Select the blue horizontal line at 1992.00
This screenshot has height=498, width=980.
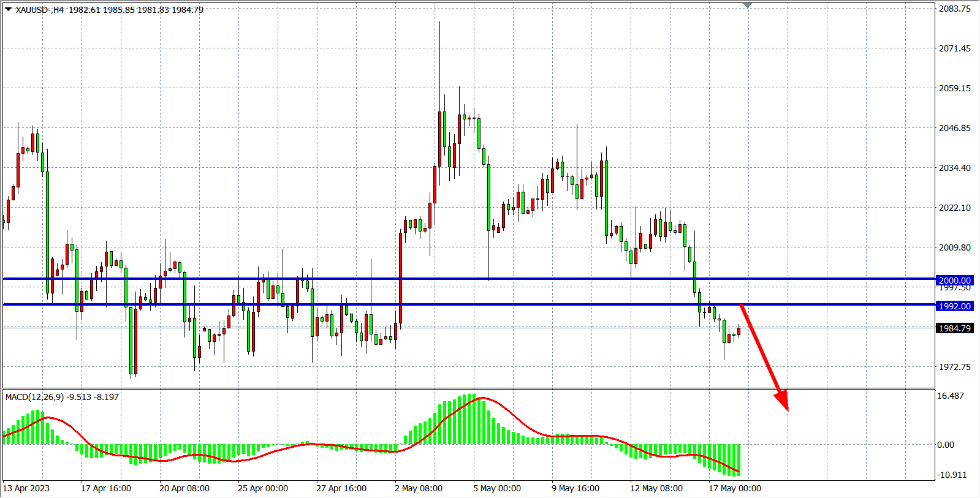tap(552, 304)
